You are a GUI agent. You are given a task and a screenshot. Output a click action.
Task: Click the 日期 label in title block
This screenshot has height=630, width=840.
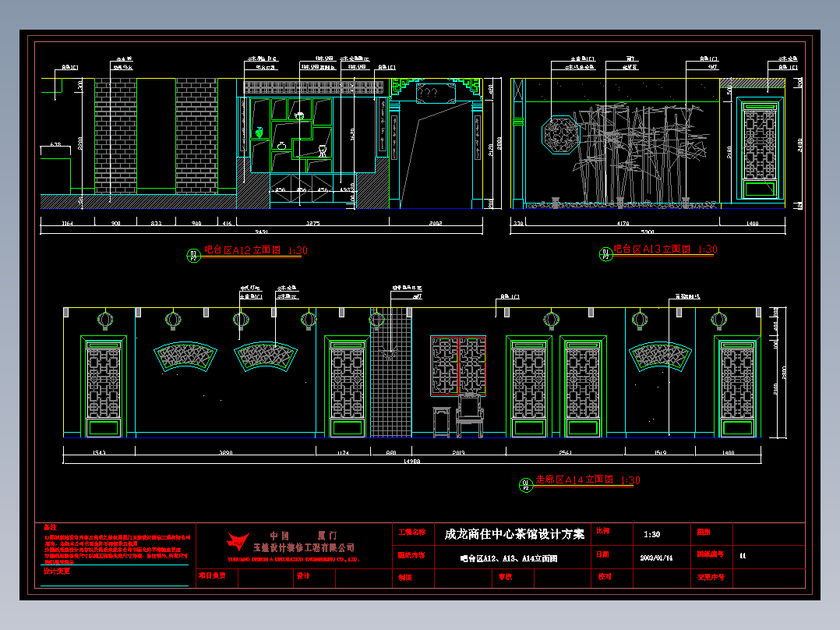pos(602,554)
